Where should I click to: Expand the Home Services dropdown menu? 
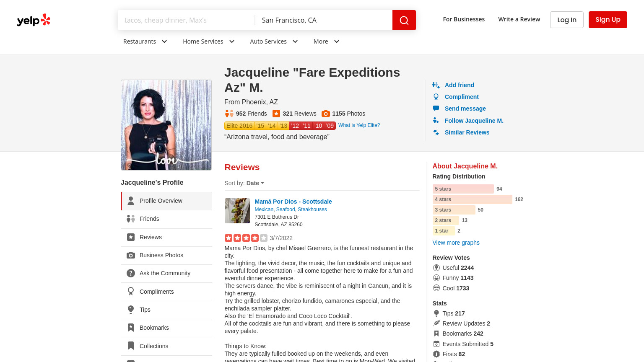pos(209,41)
